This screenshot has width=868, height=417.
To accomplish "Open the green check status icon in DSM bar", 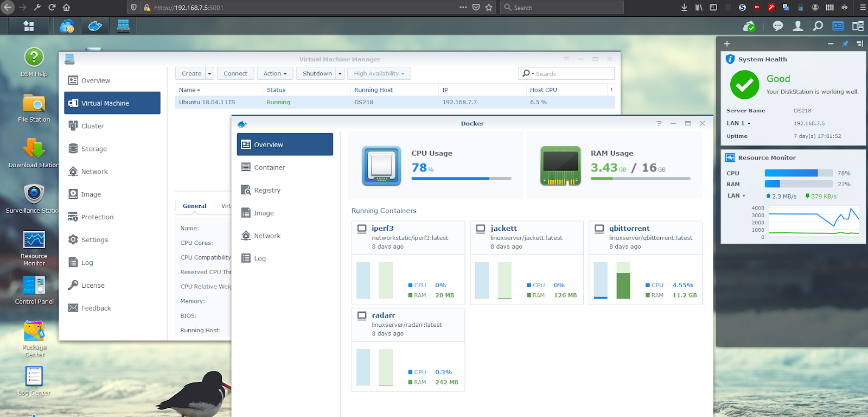I will (749, 26).
